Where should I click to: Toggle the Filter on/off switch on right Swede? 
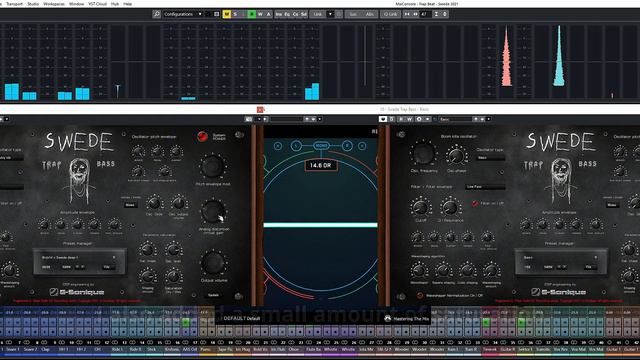(x=475, y=203)
